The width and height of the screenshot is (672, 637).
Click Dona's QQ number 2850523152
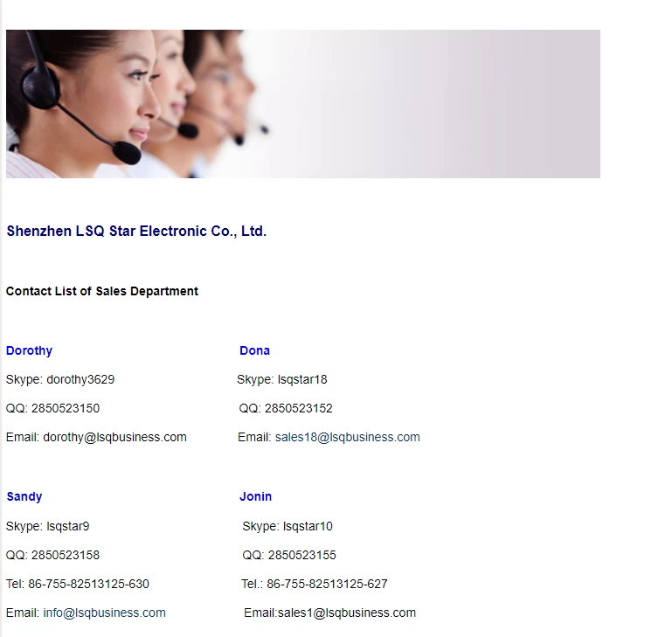tap(299, 408)
